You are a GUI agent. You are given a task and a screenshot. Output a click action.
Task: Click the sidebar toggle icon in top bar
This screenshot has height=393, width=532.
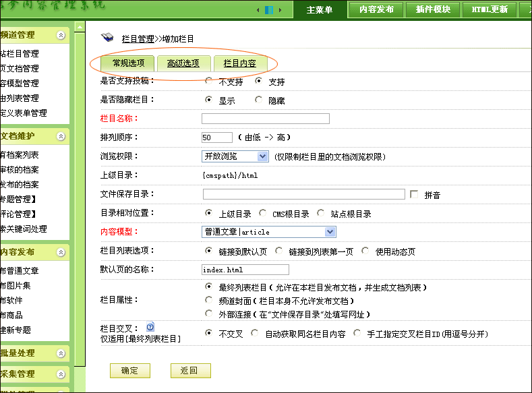(270, 10)
